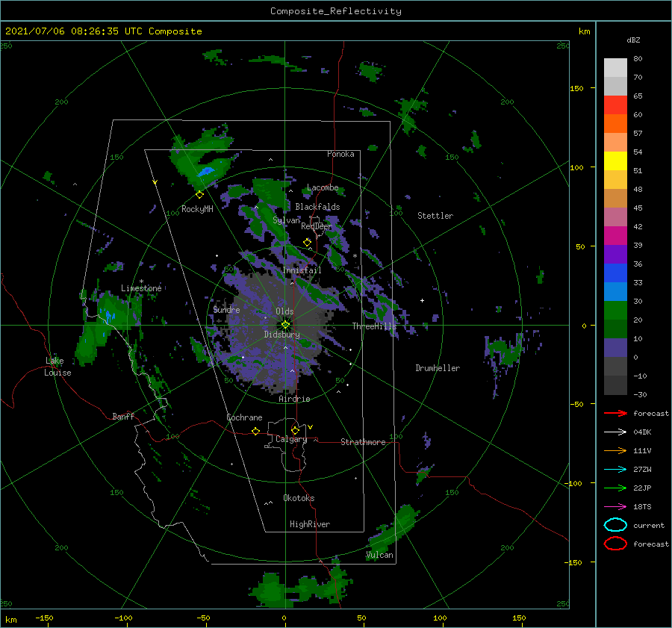Image resolution: width=672 pixels, height=628 pixels.
Task: Pick the slate violet swatch between 10 and 0 dBZ
Action: 615,348
